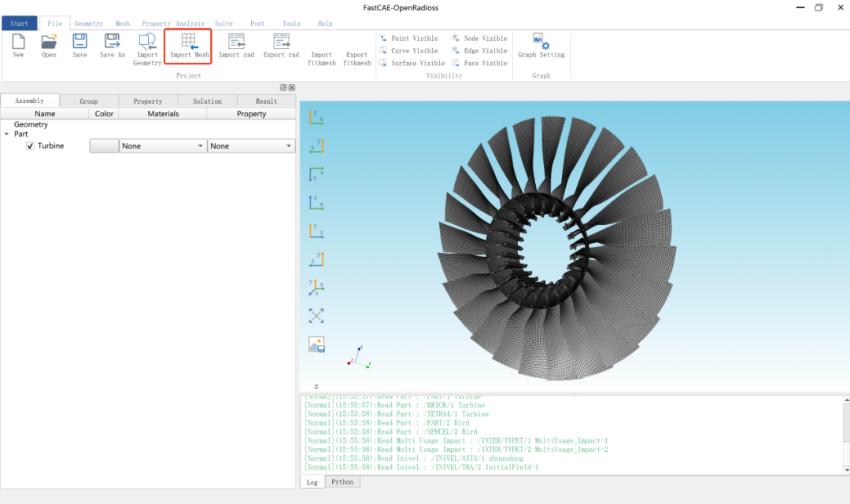Viewport: 850px width, 504px height.
Task: Open the Mesh ribbon tab
Action: (x=123, y=24)
